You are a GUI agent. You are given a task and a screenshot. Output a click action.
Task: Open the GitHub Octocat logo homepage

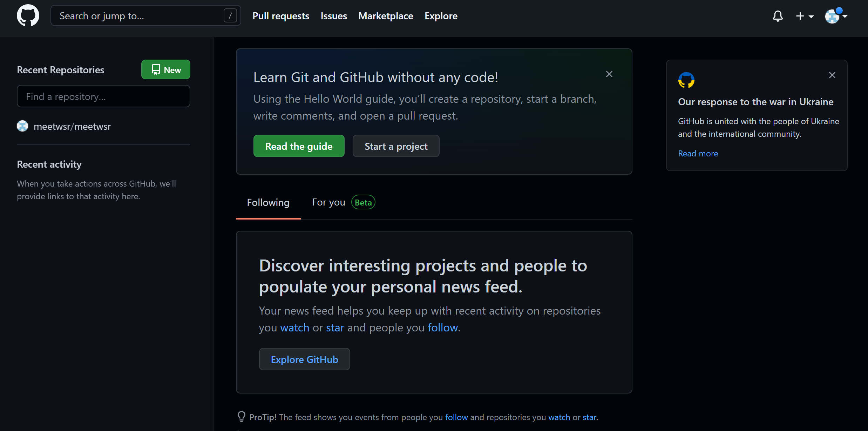coord(28,15)
